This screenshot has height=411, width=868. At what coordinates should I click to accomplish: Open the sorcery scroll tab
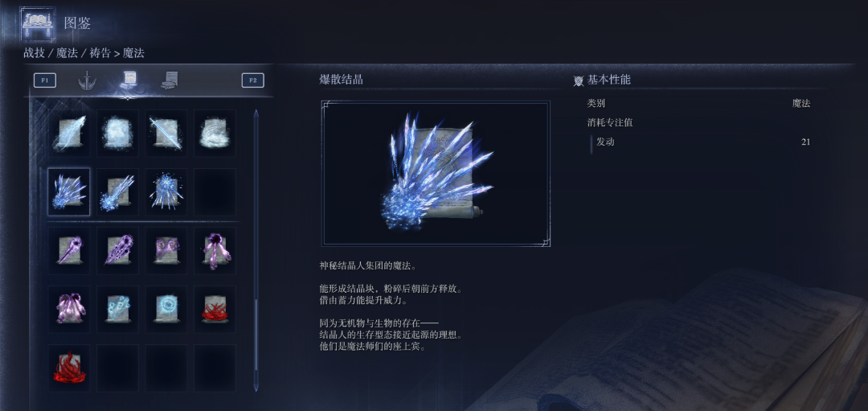[129, 81]
